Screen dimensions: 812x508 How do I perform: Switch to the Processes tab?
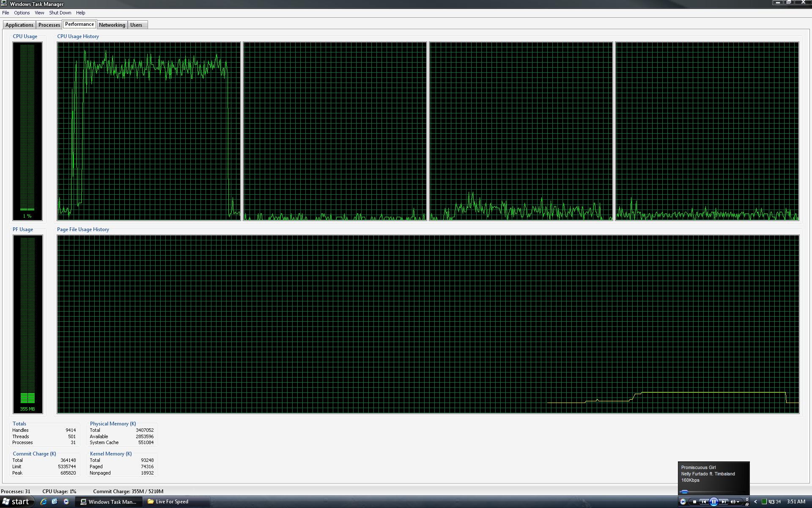tap(49, 25)
